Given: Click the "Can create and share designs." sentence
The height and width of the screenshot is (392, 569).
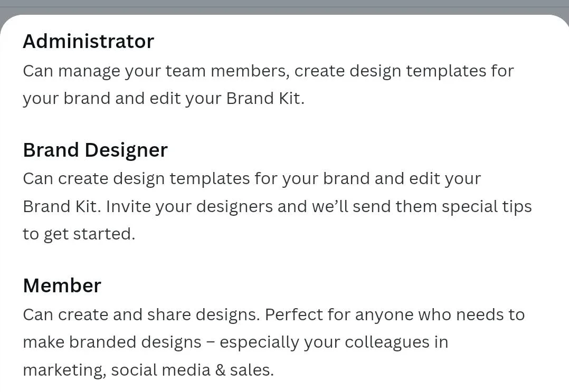Looking at the screenshot, I should tap(141, 315).
